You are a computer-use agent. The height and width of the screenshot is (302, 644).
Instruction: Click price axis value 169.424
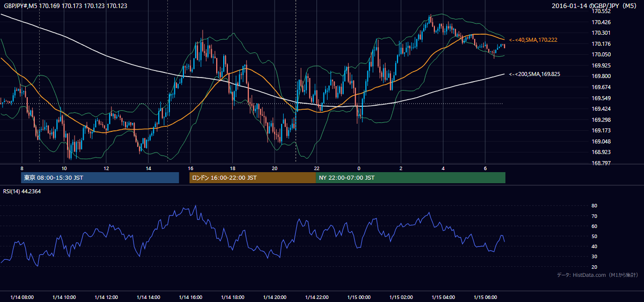601,109
